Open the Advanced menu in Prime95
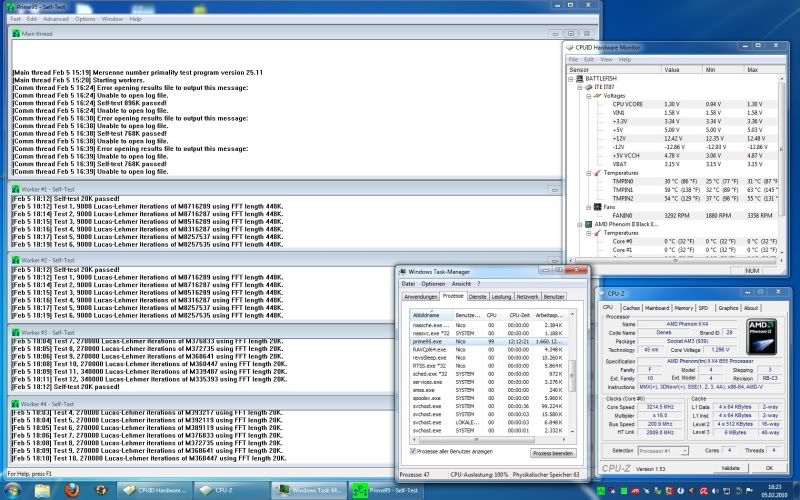The height and width of the screenshot is (500, 800). click(56, 19)
